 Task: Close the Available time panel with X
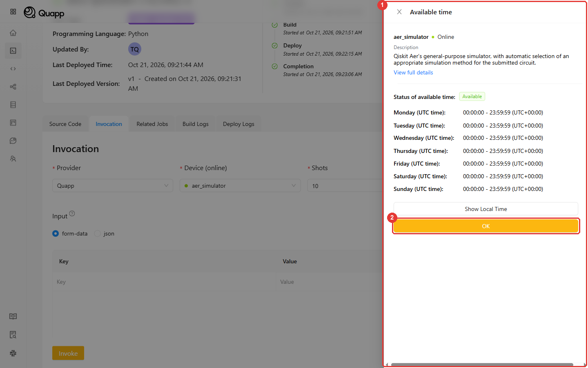pos(399,12)
